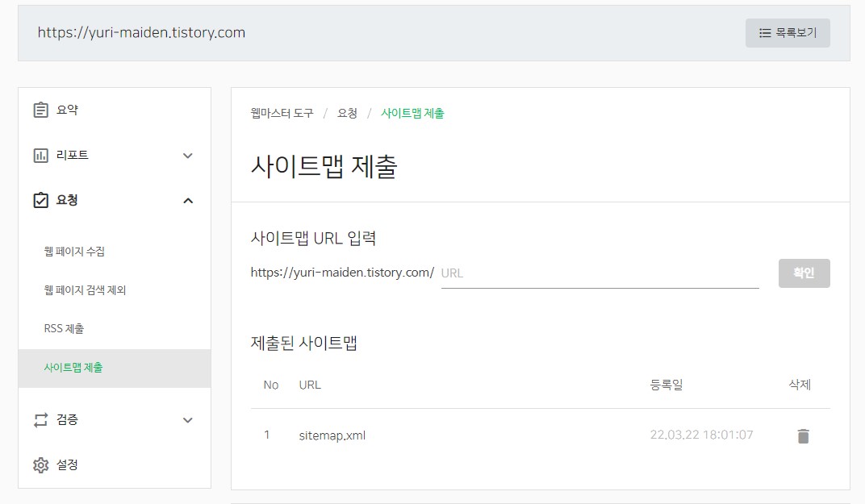Click the 검증 loop arrows icon
Viewport: 865px width, 504px height.
click(41, 420)
